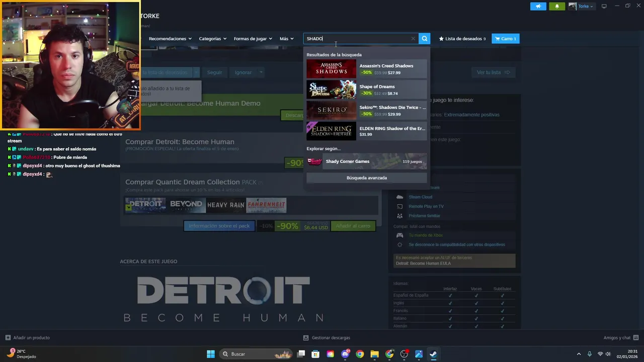The width and height of the screenshot is (644, 362).
Task: Click Assassin's Creed Shadows thumbnail
Action: (331, 69)
